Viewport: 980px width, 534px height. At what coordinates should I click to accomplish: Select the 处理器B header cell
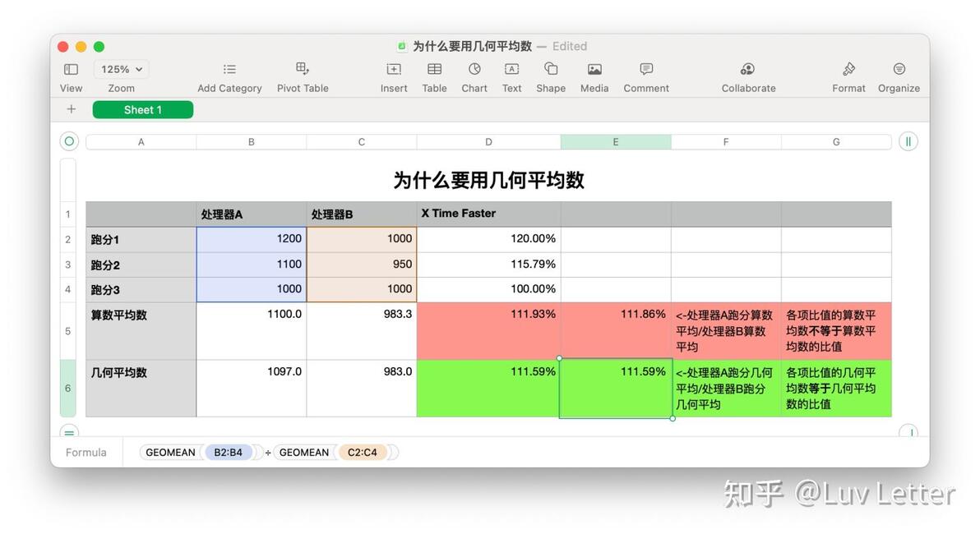(361, 214)
